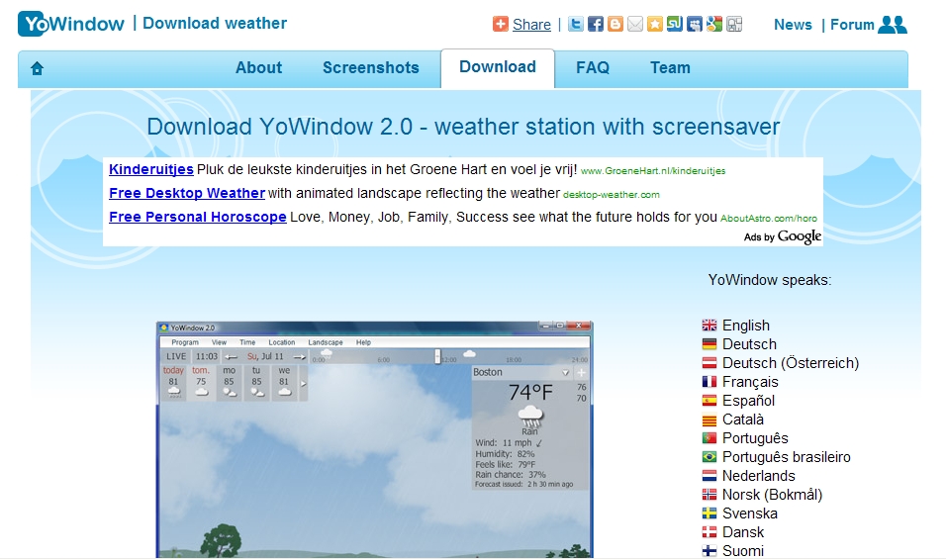This screenshot has width=946, height=560.
Task: Click the yellow star favorites icon
Action: [655, 24]
